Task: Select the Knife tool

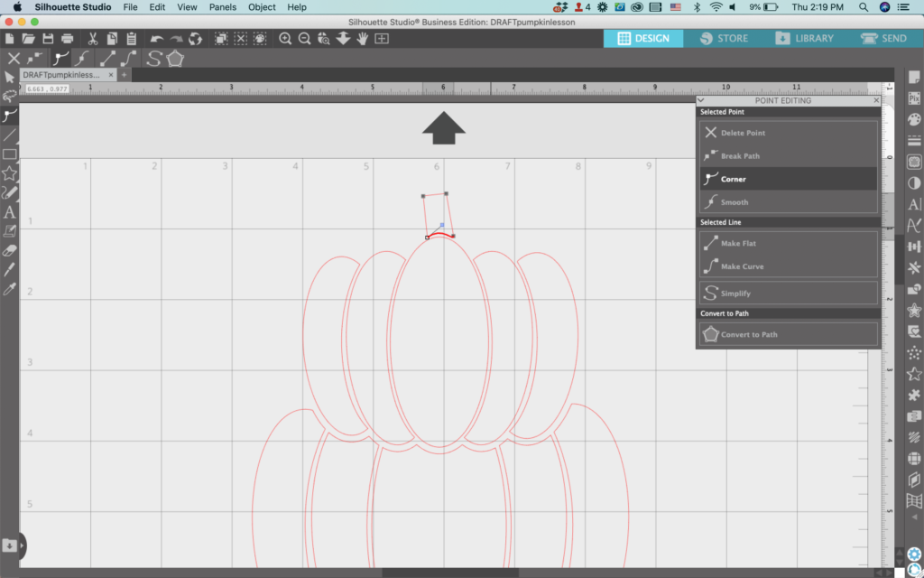Action: 9,270
